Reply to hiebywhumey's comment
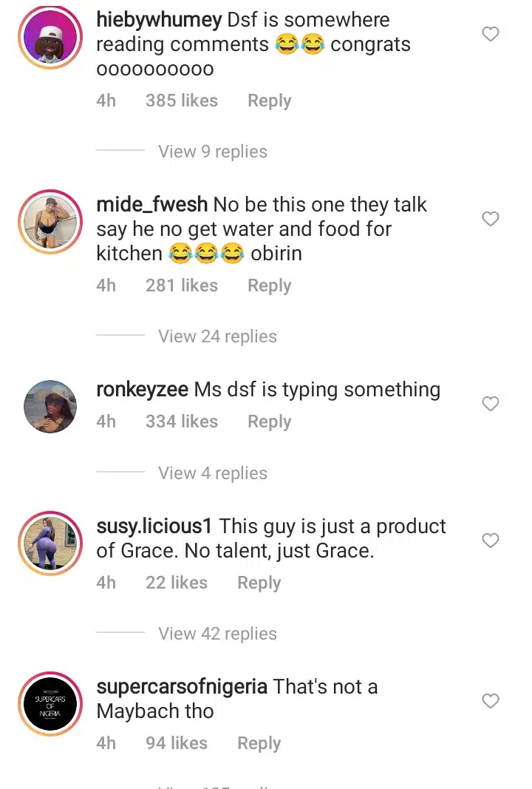Viewport: 532px width, 789px height. 269,101
